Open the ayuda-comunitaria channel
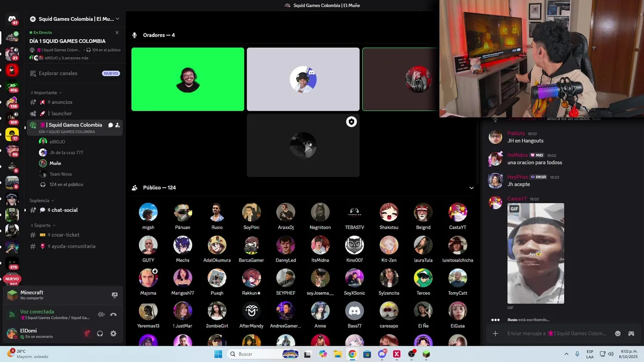The width and height of the screenshot is (644, 362). [x=75, y=246]
